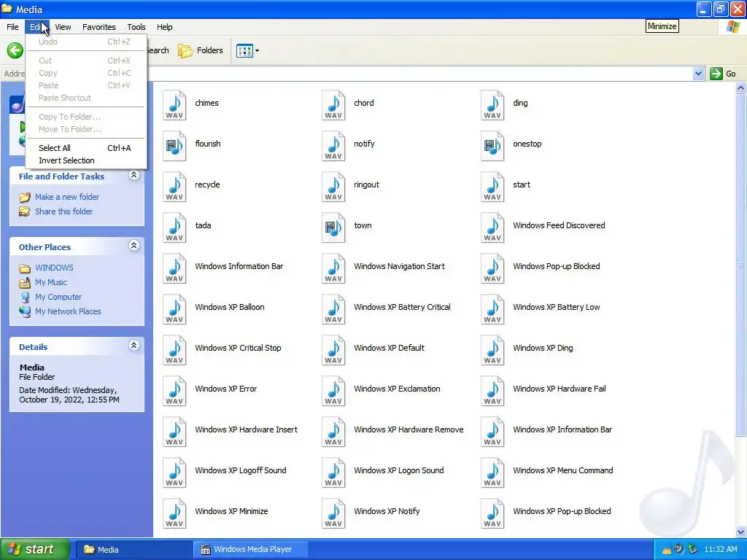Select the notify WAV file icon
The image size is (747, 560).
click(x=333, y=146)
